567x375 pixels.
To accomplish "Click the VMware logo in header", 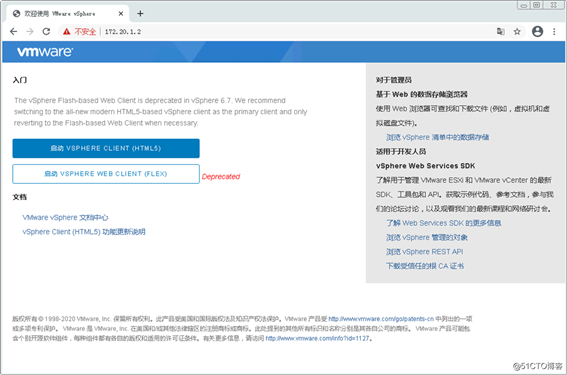I will click(45, 52).
